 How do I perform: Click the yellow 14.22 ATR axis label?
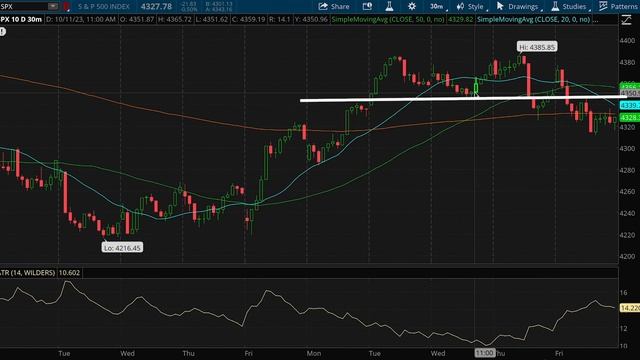(x=629, y=308)
